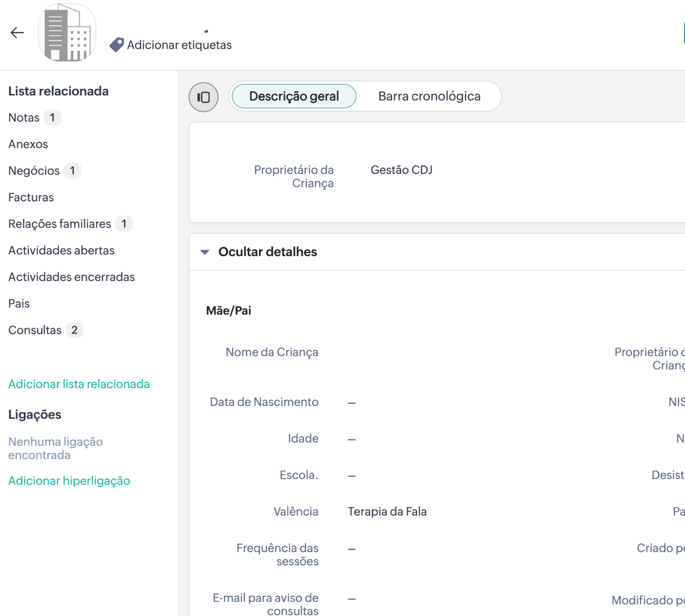Open Notas related list
The image size is (685, 616).
(x=24, y=118)
